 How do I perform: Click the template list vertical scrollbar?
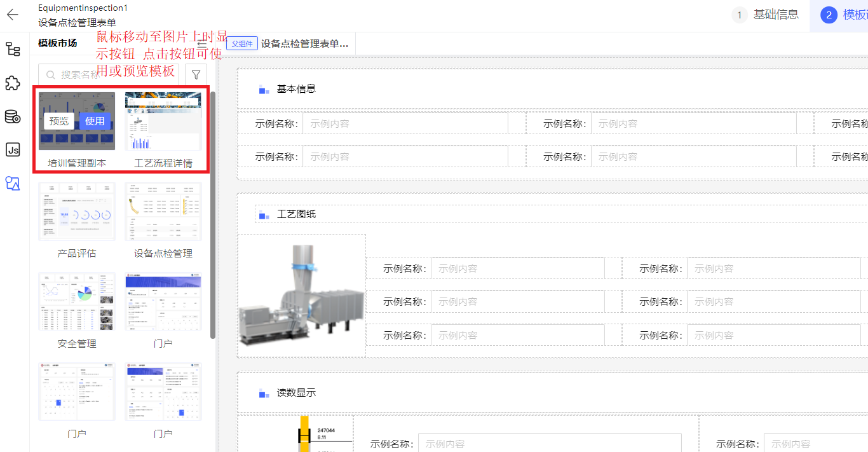213,215
